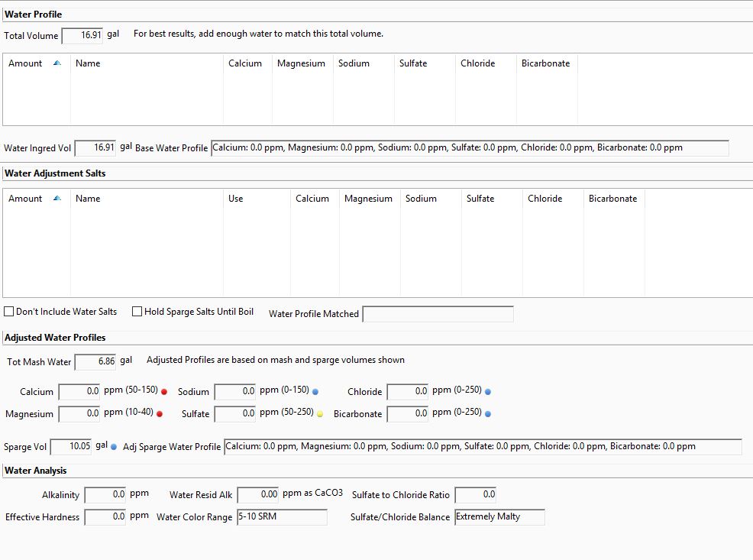
Task: Click the adjusted Magnesium ppm field
Action: (x=79, y=413)
